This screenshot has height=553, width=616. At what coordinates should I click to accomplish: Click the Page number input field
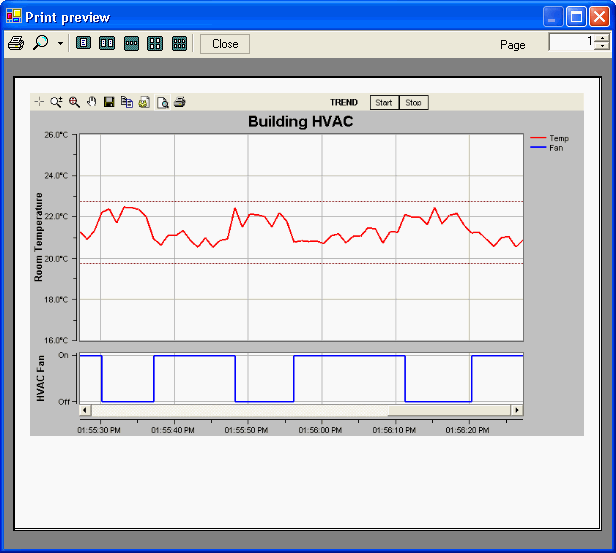[570, 43]
